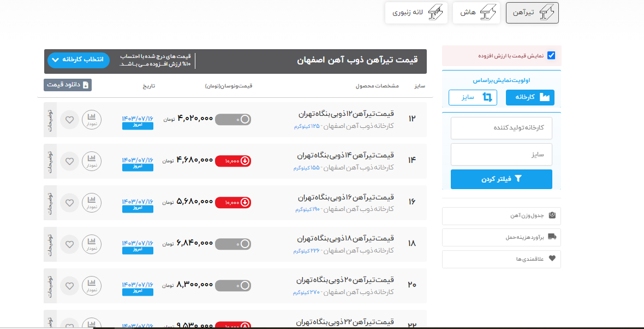The width and height of the screenshot is (644, 329).
Task: Click download price button (دانلود قیمت)
Action: pyautogui.click(x=68, y=85)
